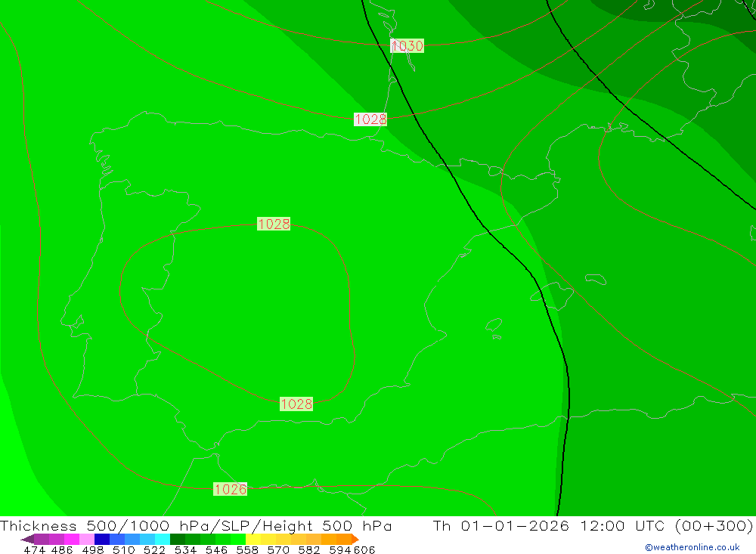Click the dark purple left arrow of legend

[x=28, y=539]
